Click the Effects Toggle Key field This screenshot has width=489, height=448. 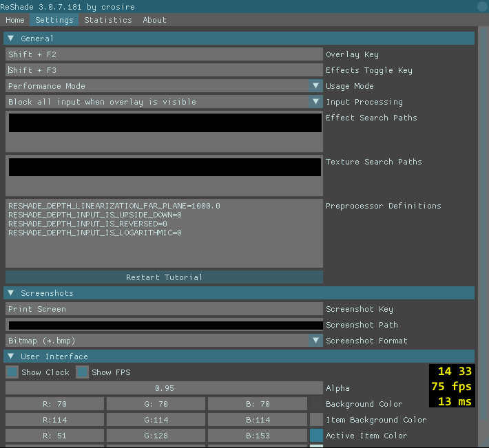(164, 70)
